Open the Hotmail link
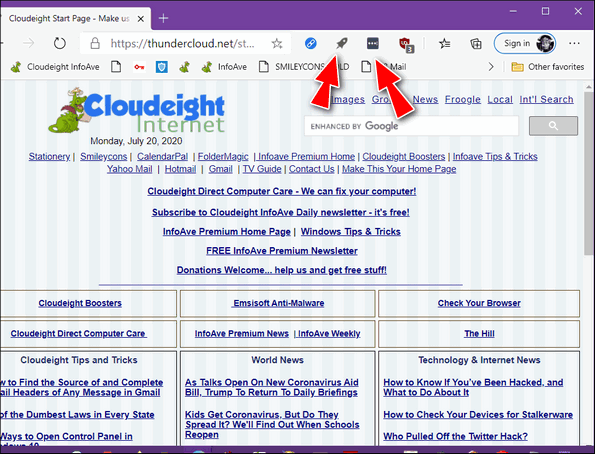This screenshot has width=595, height=454. pyautogui.click(x=180, y=169)
